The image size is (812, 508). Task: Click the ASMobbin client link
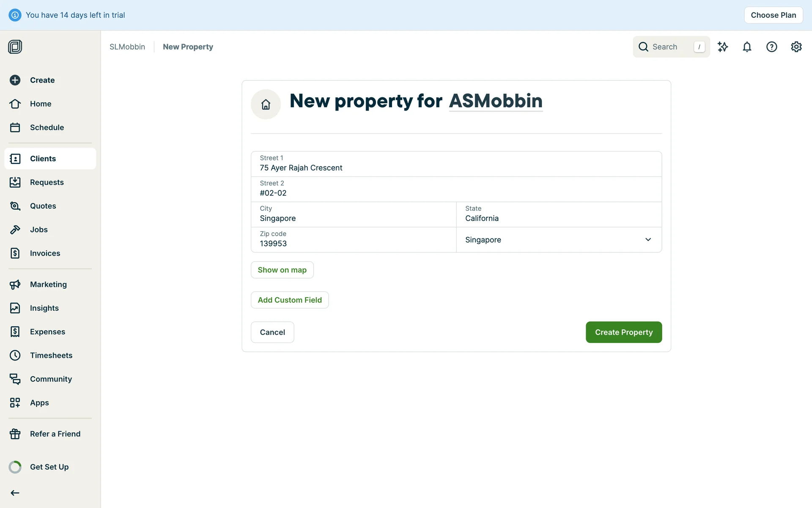tap(495, 101)
